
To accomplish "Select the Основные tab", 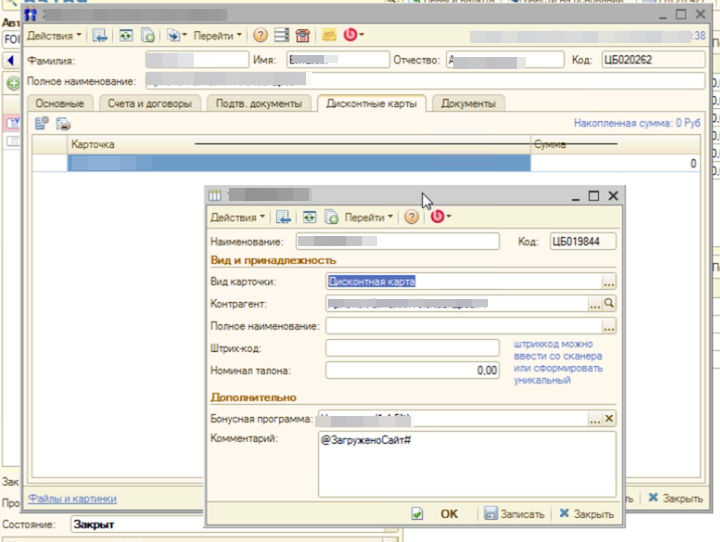I will 62,103.
